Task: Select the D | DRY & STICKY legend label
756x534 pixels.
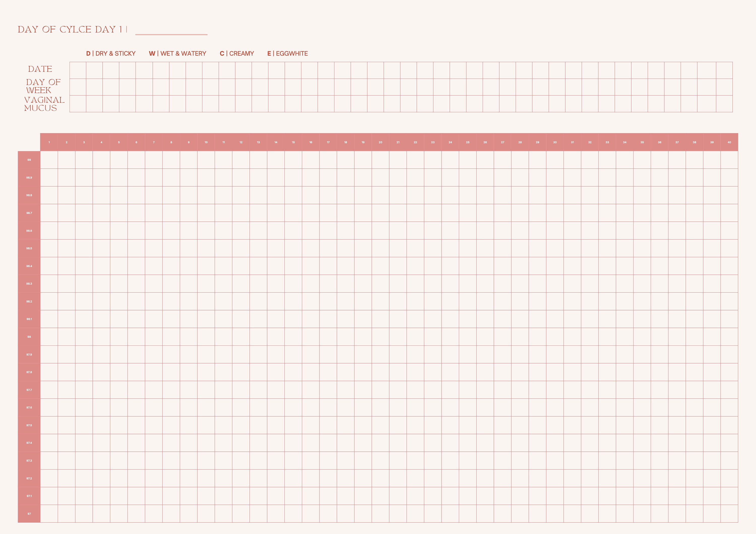Action: pyautogui.click(x=111, y=53)
